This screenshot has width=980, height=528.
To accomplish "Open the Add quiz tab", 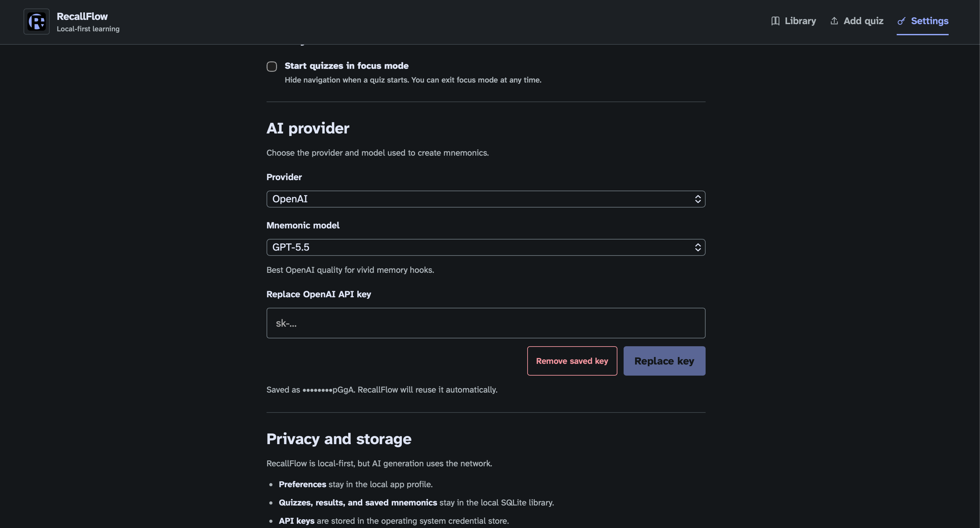I will pos(857,21).
